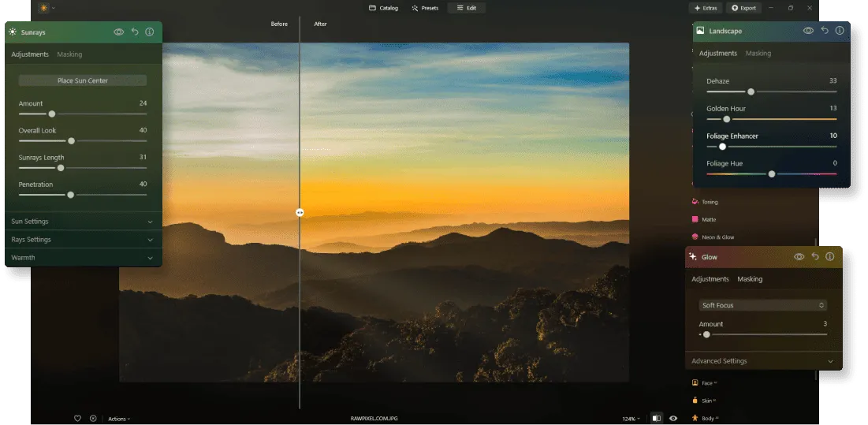
Task: Open info for the Sunrays tool
Action: click(x=149, y=32)
